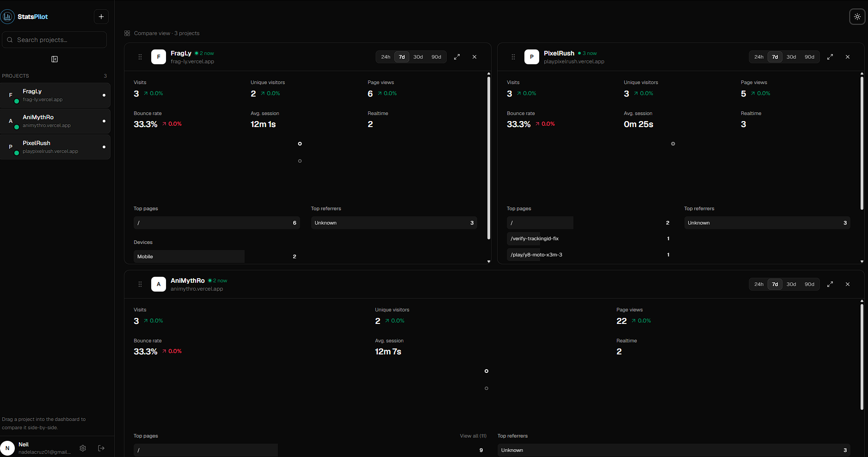Expand the AniMythRo card fullscreen
Image resolution: width=868 pixels, height=457 pixels.
coord(830,284)
